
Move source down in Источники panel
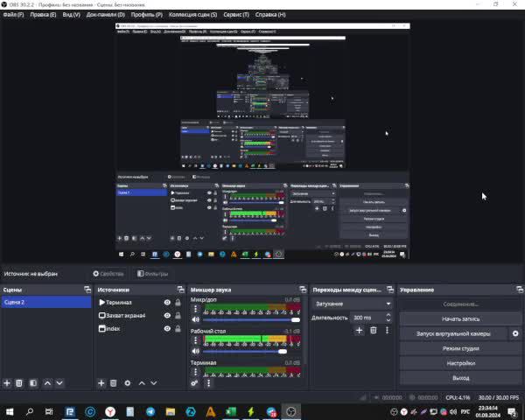coord(154,383)
